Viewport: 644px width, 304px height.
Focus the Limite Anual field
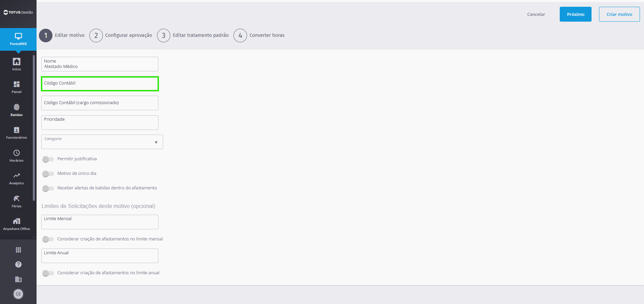coord(100,256)
